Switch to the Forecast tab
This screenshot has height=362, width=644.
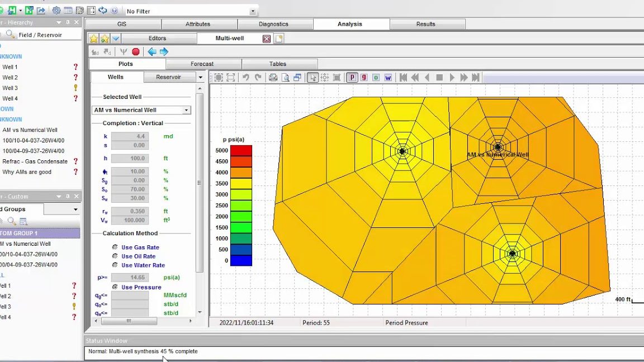(202, 64)
